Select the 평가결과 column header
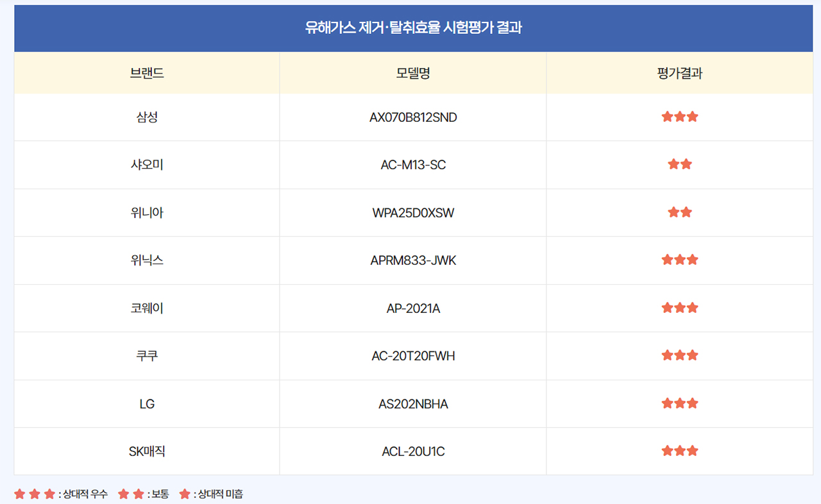This screenshot has height=504, width=821. [x=680, y=73]
